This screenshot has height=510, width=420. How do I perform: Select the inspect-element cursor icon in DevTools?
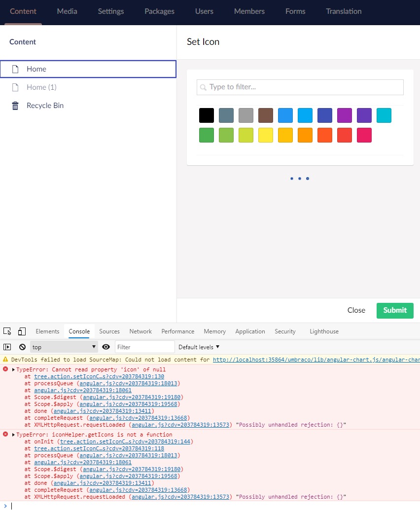[x=6, y=331]
